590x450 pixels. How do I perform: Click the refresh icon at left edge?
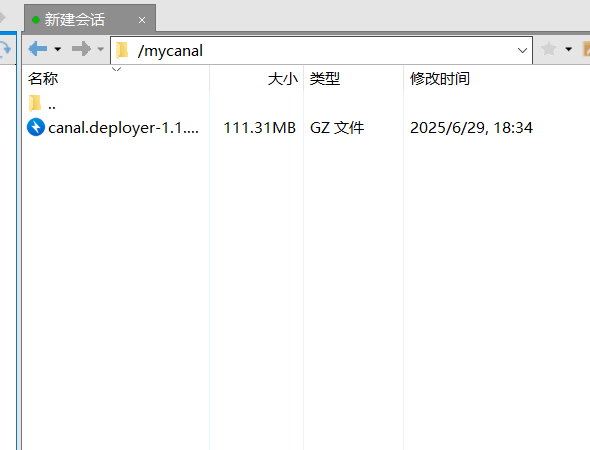click(5, 49)
